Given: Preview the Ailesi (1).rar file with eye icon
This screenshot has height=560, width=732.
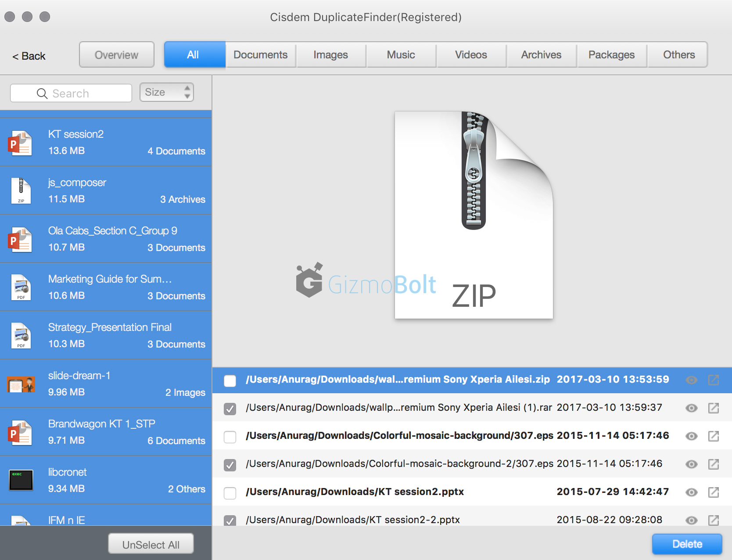Looking at the screenshot, I should pyautogui.click(x=692, y=408).
